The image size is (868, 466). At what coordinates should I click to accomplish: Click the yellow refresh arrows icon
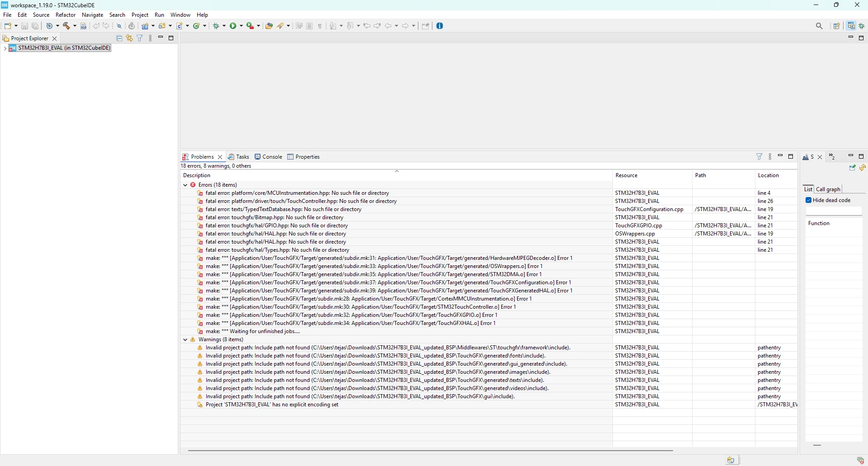coord(863,168)
